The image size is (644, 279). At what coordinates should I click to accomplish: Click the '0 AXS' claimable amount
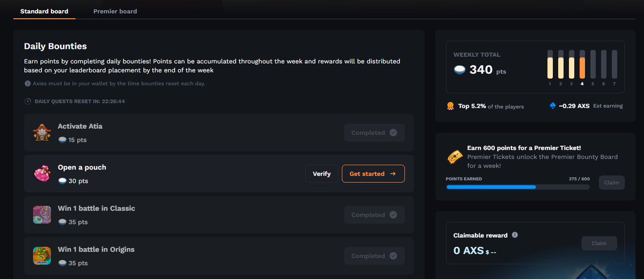click(x=469, y=251)
